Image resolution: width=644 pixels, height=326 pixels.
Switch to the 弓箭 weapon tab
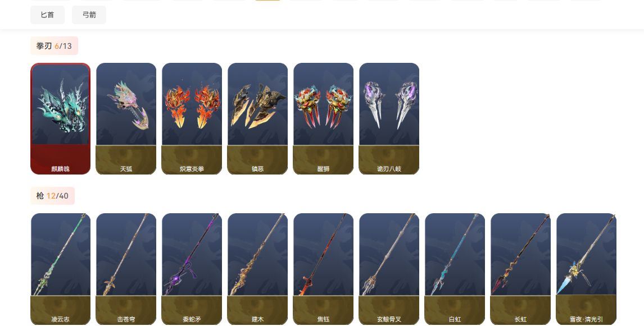(89, 15)
